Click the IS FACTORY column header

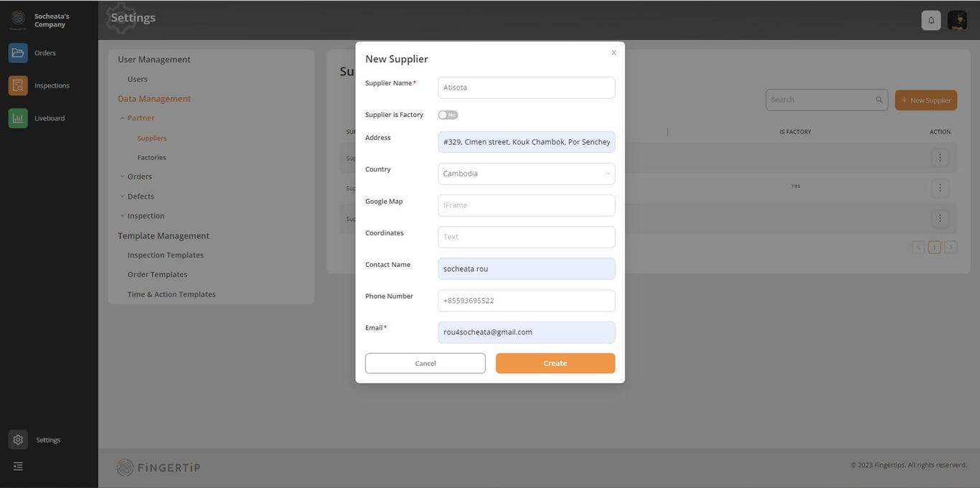pos(796,132)
